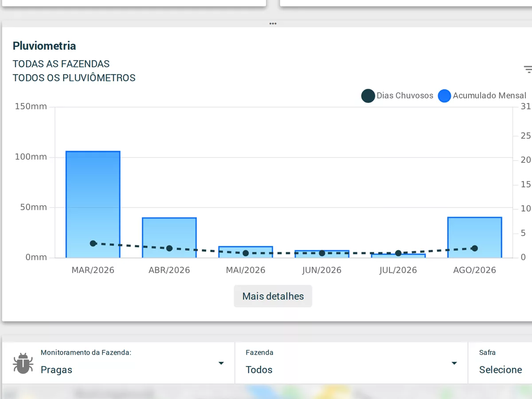Click the MAR/2026 axis label
Viewport: 532px width, 399px height.
point(93,270)
